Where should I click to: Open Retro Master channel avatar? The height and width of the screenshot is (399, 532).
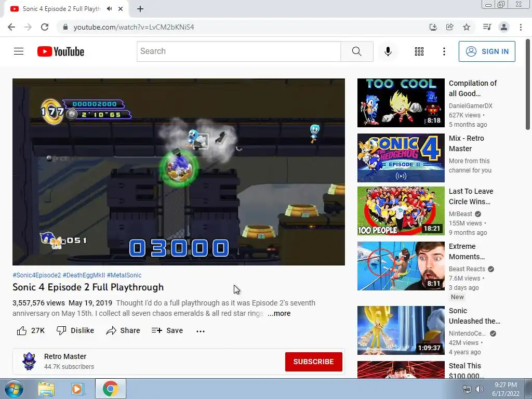coord(29,362)
